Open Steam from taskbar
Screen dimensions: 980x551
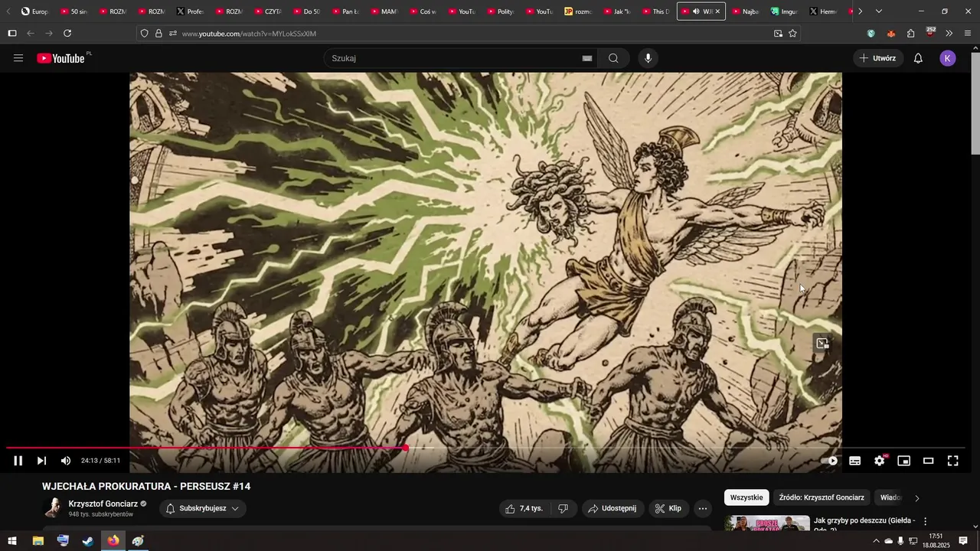click(x=88, y=541)
